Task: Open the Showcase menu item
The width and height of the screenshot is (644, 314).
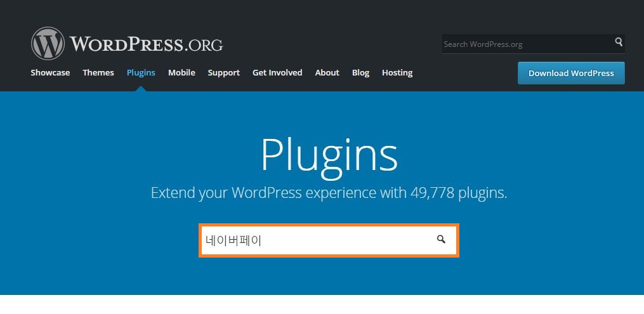Action: tap(50, 73)
